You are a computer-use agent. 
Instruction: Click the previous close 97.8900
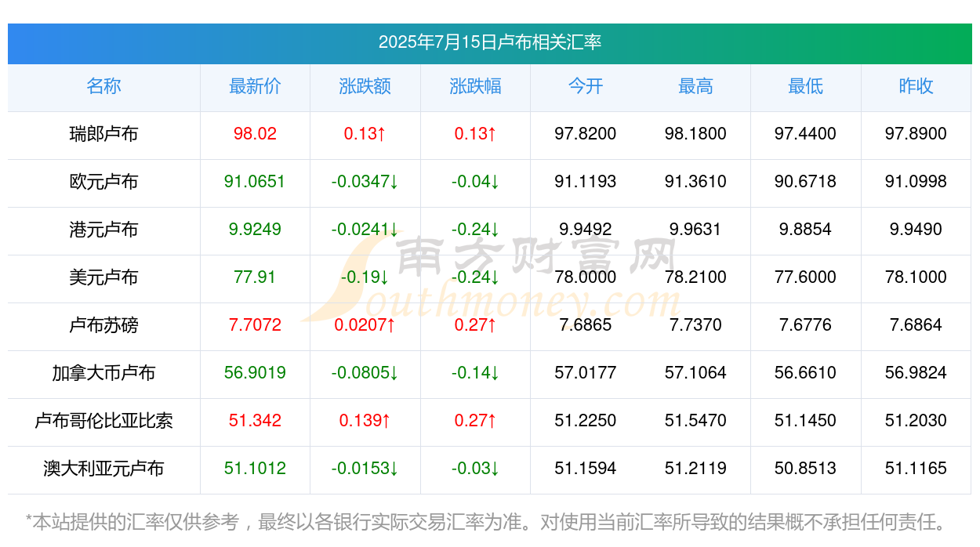coord(916,134)
